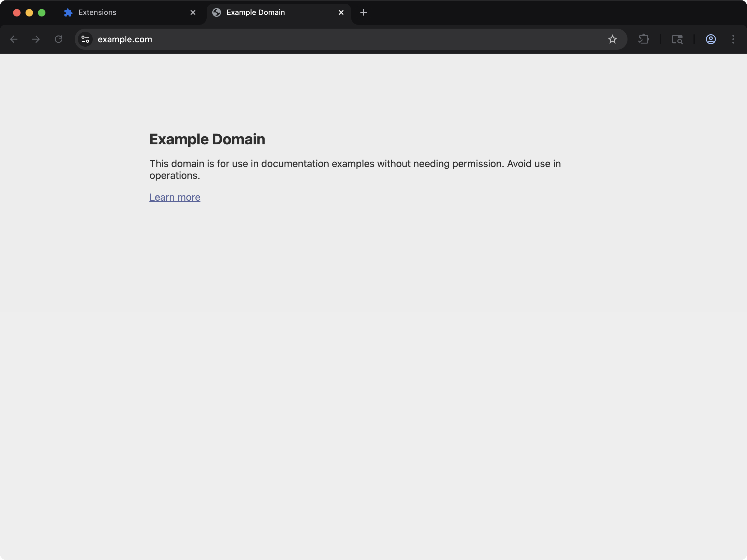Follow the Learn more link
747x560 pixels.
click(x=175, y=197)
